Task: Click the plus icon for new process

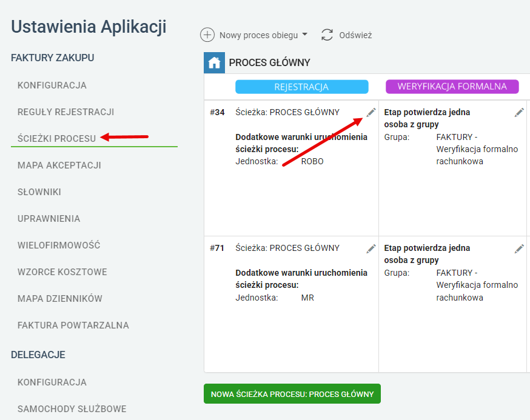Action: (207, 35)
